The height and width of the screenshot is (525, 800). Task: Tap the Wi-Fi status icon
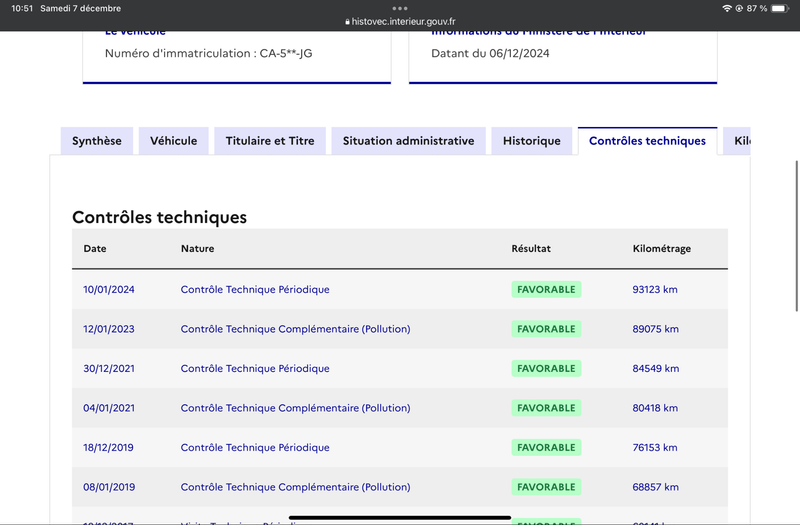point(727,8)
